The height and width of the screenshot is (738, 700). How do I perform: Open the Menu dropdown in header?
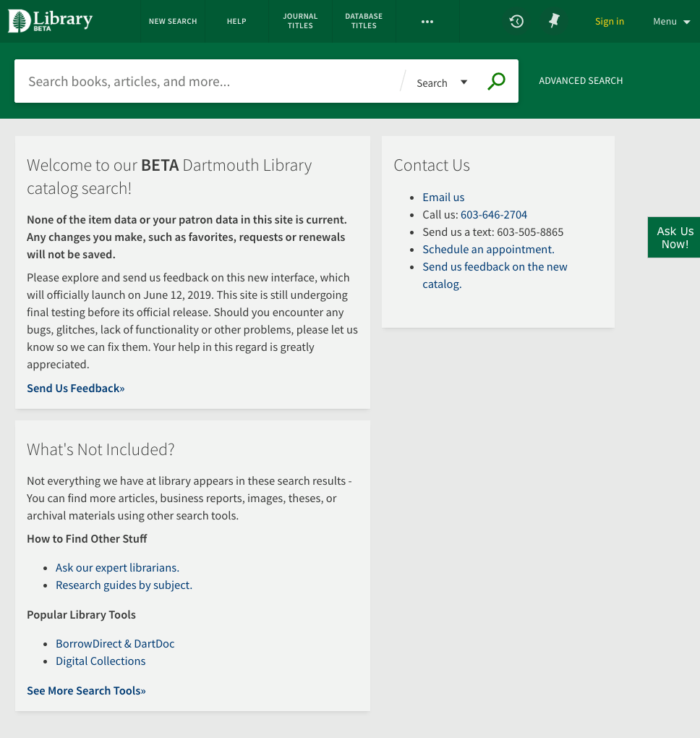(671, 22)
